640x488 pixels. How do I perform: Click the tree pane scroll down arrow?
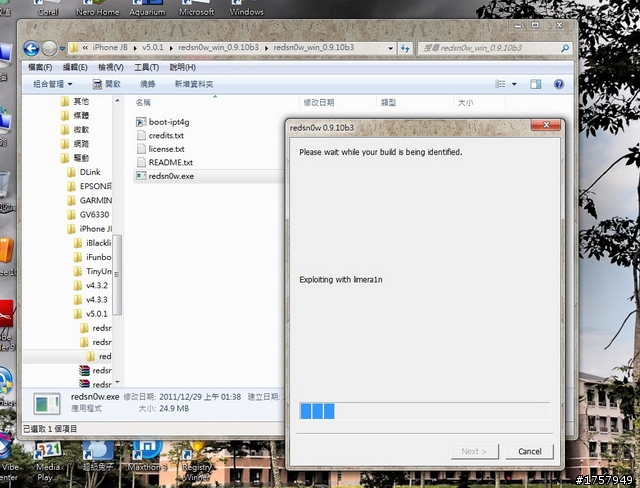(x=117, y=382)
